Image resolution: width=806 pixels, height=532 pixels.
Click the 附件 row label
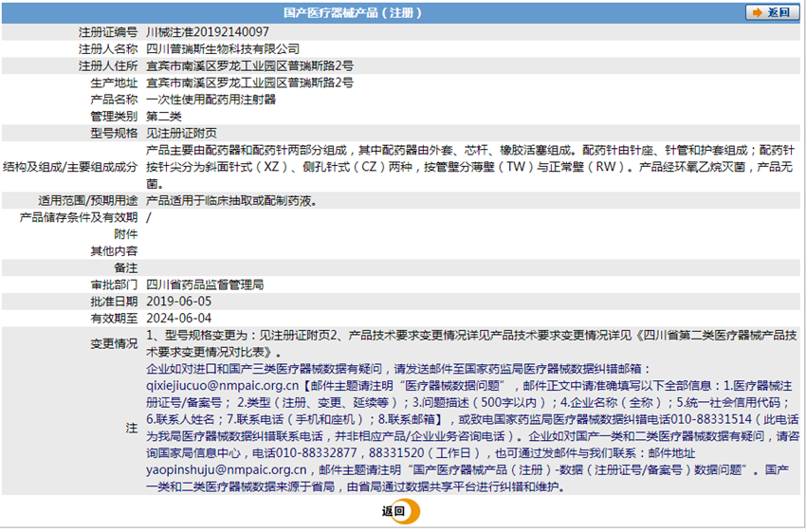(x=126, y=234)
